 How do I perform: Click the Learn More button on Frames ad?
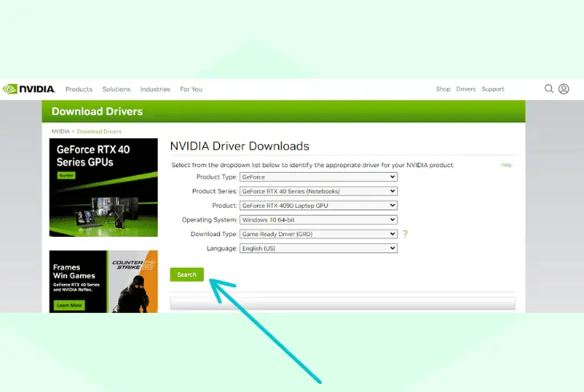pyautogui.click(x=70, y=305)
